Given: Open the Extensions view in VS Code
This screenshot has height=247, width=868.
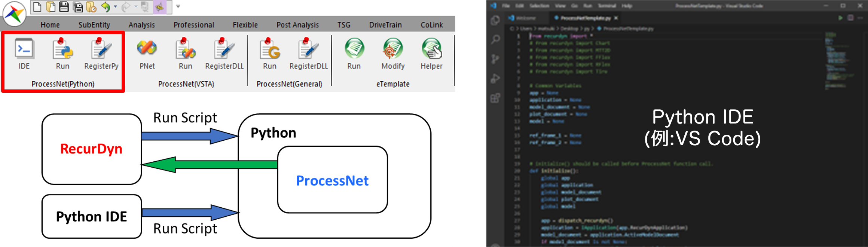Looking at the screenshot, I should pyautogui.click(x=495, y=98).
